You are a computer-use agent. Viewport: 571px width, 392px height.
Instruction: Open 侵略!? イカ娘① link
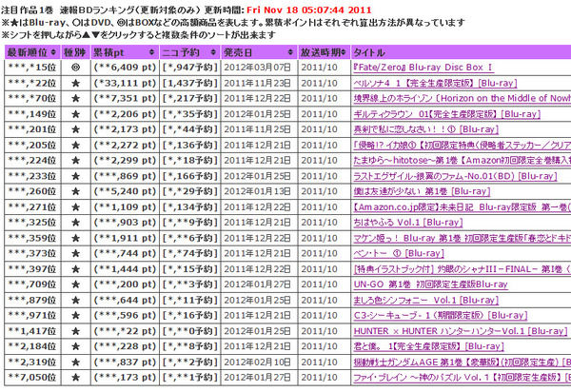[463, 145]
